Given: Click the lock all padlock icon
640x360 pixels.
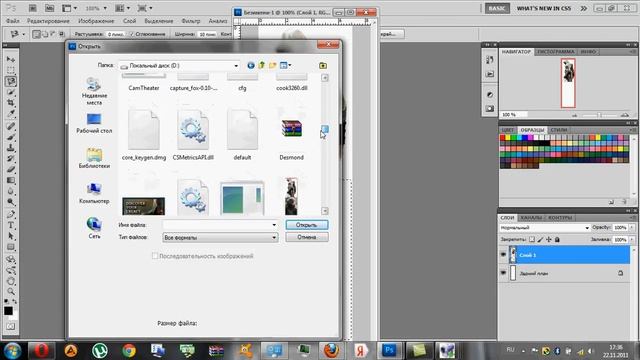Looking at the screenshot, I should (x=557, y=240).
